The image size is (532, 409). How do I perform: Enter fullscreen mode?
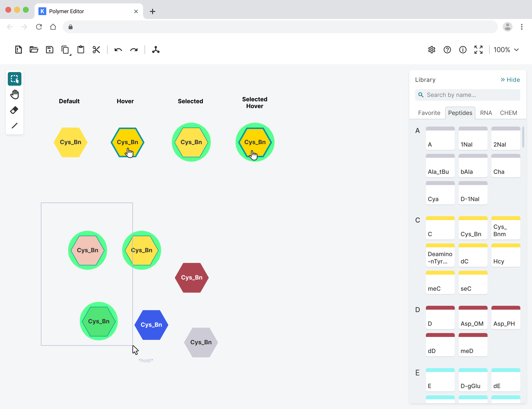point(478,50)
